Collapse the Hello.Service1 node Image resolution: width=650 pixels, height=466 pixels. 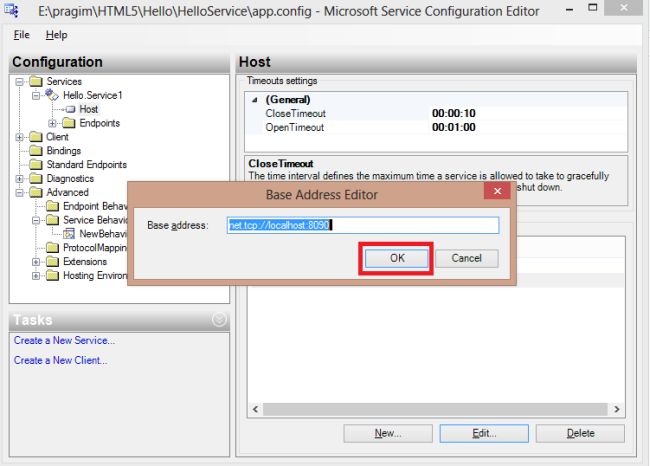pyautogui.click(x=36, y=96)
